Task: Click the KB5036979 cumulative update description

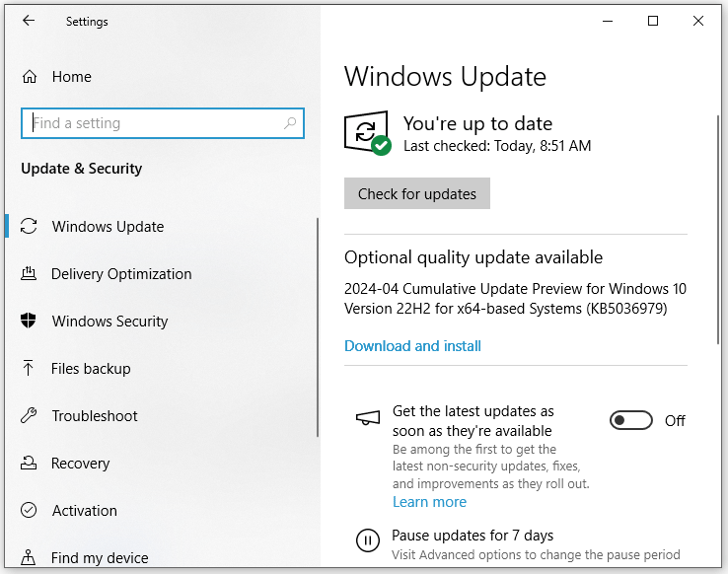Action: point(515,299)
